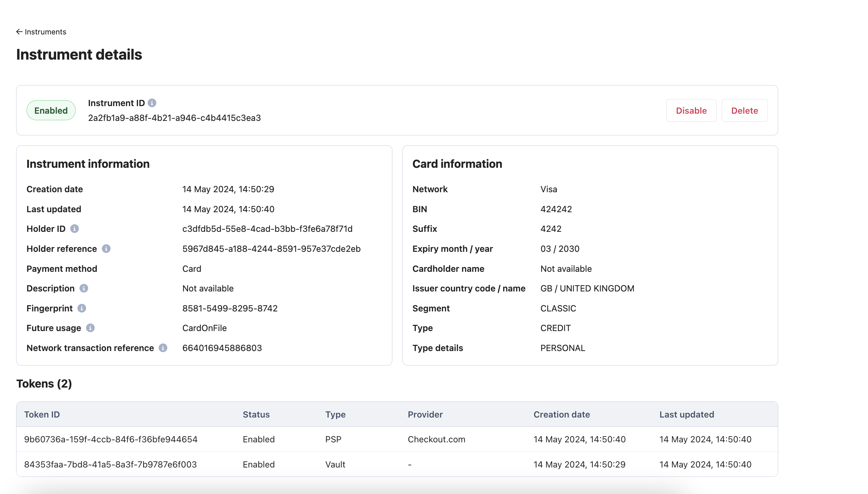Click the Enabled status badge
868x494 pixels.
click(51, 111)
